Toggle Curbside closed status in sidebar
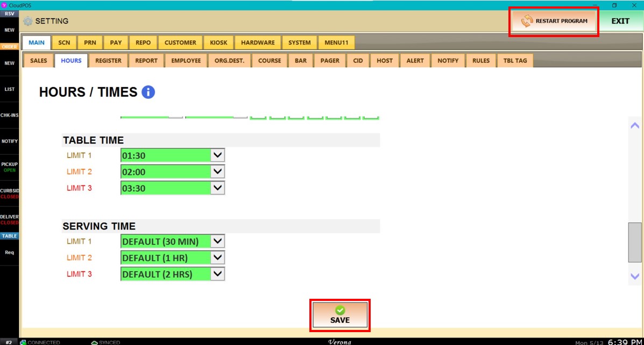Image resolution: width=644 pixels, height=345 pixels. click(9, 193)
